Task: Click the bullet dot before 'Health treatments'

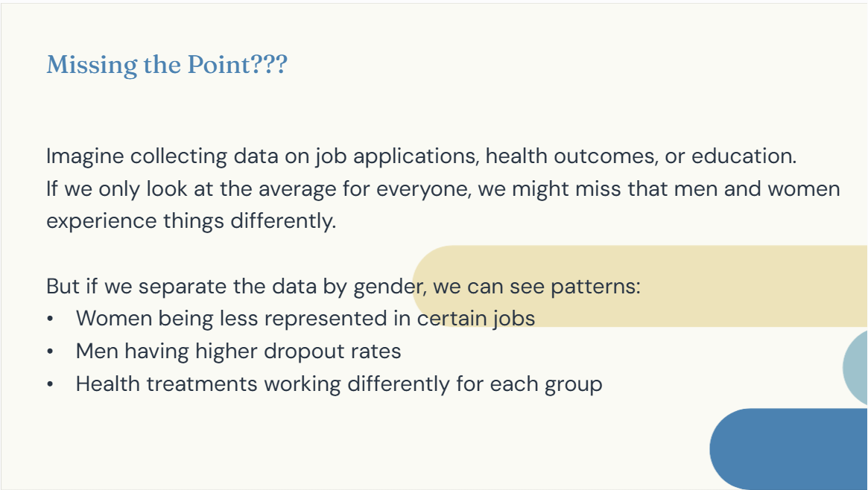Action: (51, 384)
